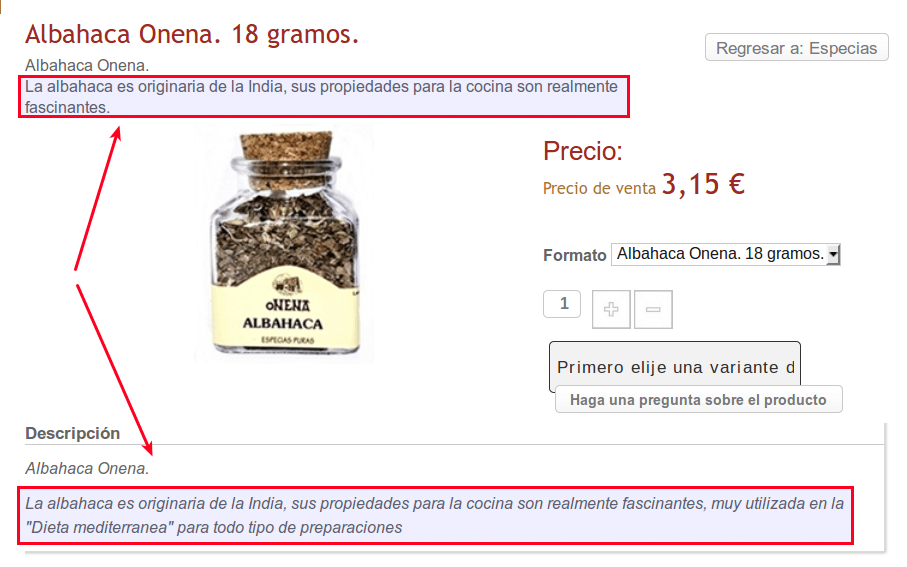Click the Precio de venta label
907x567 pixels.
[x=599, y=189]
